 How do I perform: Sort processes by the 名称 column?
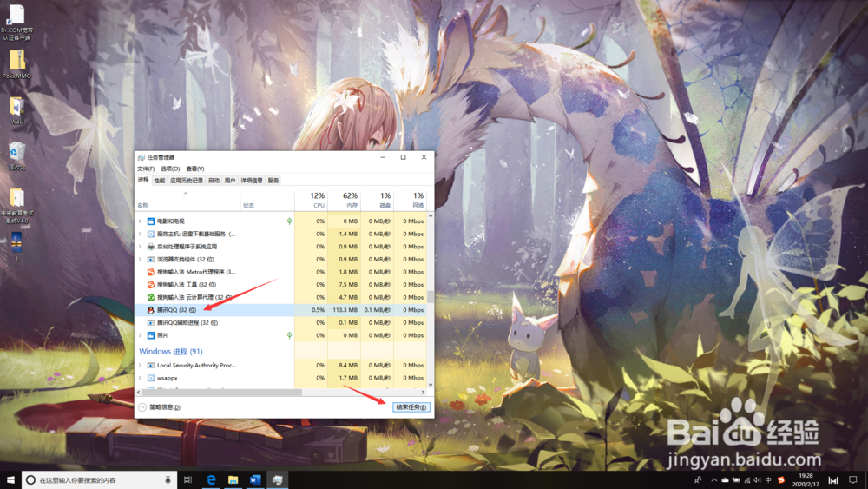click(187, 201)
